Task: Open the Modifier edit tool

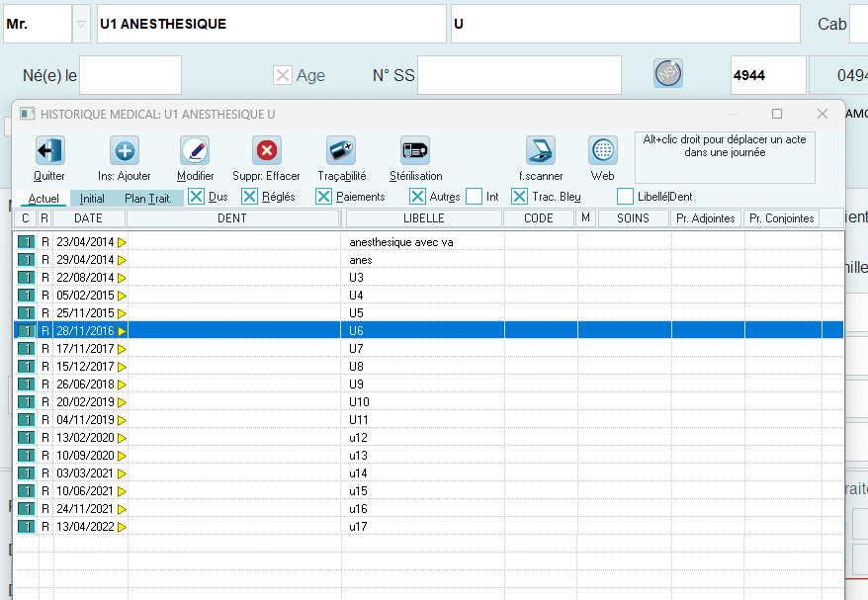Action: pos(195,151)
